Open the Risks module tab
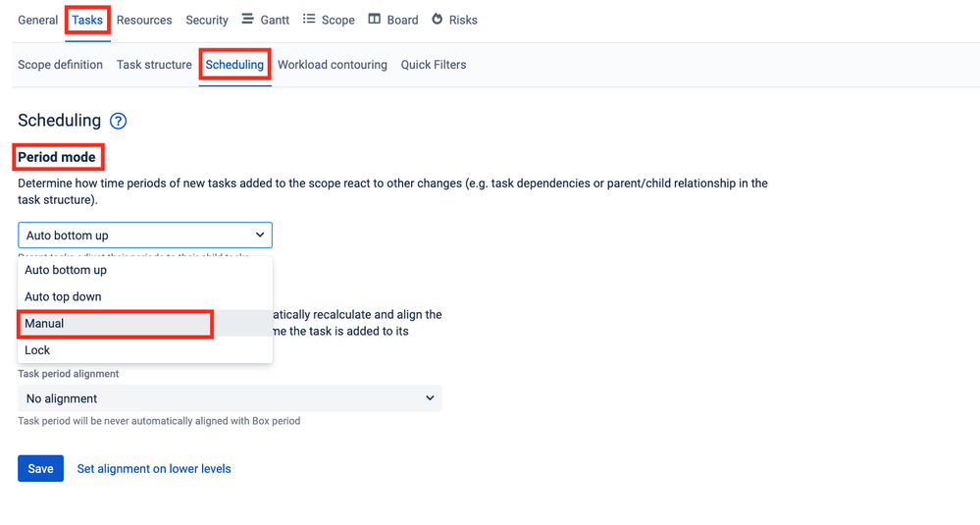The image size is (980, 525). [x=454, y=20]
